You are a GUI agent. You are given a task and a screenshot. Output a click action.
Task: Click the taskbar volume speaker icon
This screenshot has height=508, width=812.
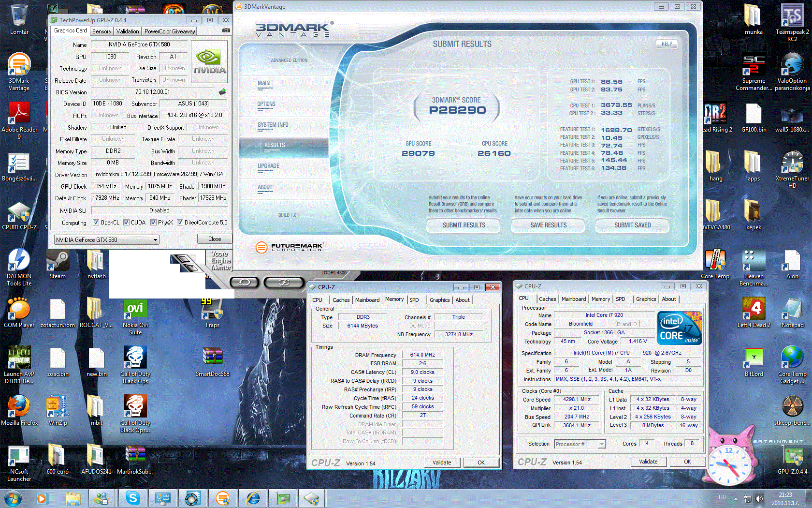coord(759,498)
